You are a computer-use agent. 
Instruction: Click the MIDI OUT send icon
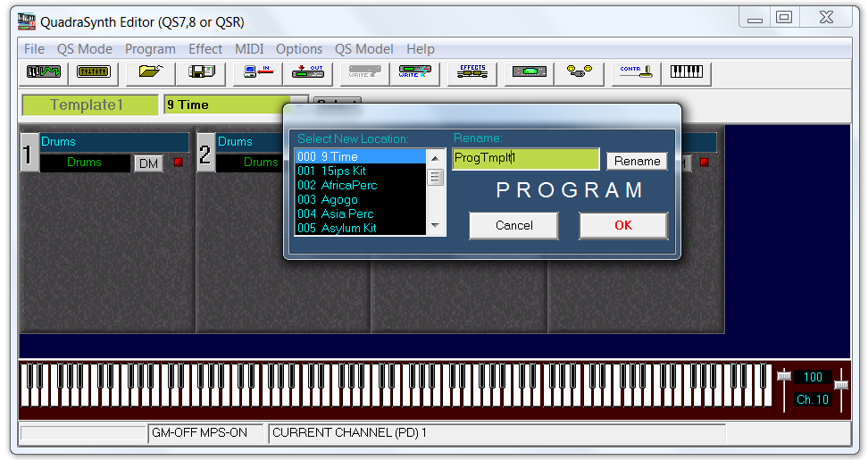pyautogui.click(x=313, y=72)
